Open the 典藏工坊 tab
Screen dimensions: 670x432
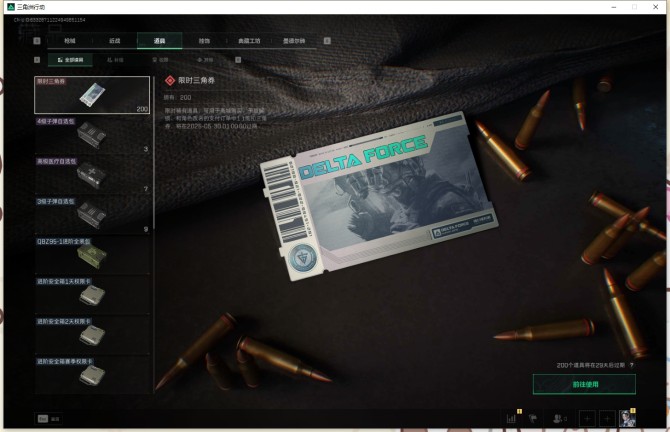[249, 41]
